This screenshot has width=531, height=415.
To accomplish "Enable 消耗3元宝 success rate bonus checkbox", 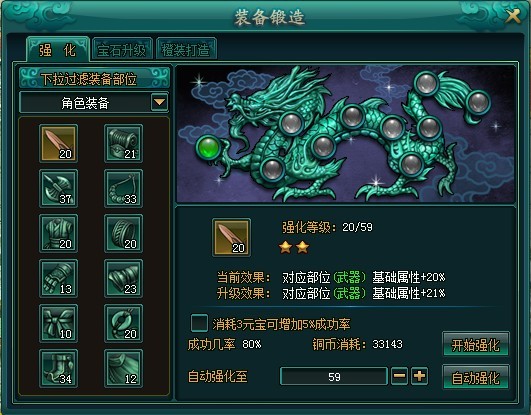I will (x=199, y=323).
